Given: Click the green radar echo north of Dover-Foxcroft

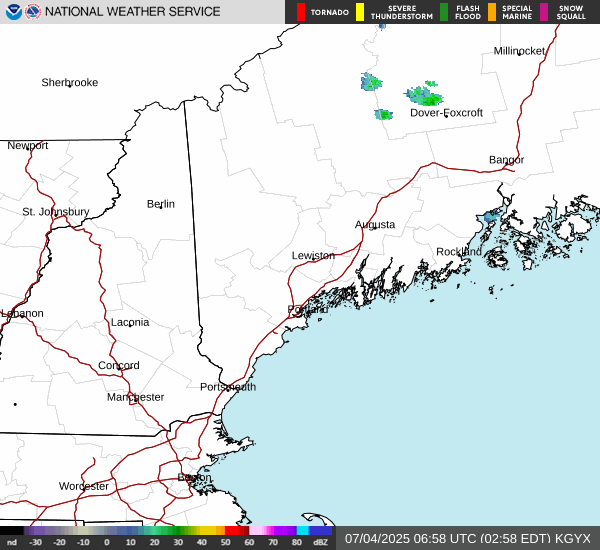Looking at the screenshot, I should pyautogui.click(x=425, y=94).
